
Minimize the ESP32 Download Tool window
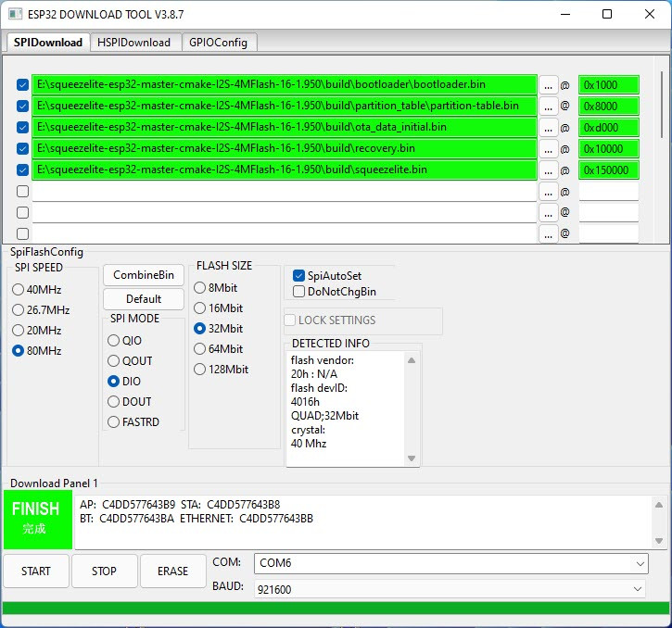tap(565, 14)
